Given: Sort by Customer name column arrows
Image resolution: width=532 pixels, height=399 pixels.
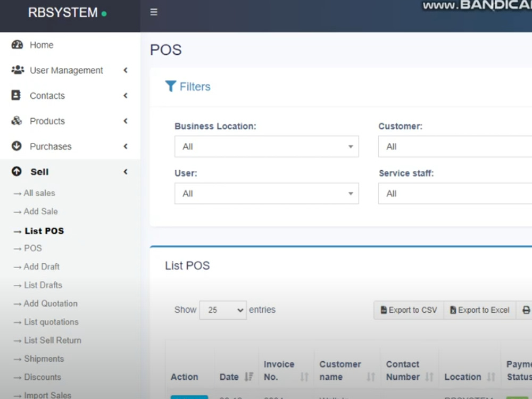Looking at the screenshot, I should pos(370,377).
